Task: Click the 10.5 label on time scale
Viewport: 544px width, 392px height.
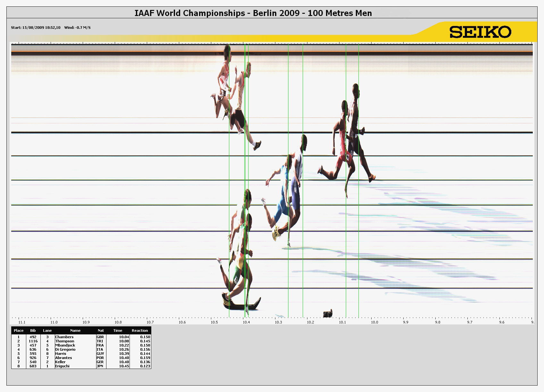Action: click(214, 322)
